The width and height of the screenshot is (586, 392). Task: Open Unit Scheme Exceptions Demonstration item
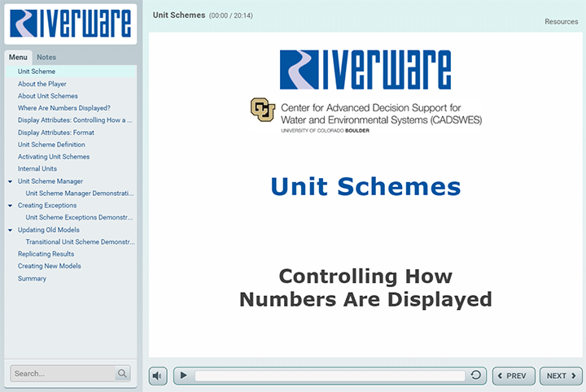[x=79, y=217]
